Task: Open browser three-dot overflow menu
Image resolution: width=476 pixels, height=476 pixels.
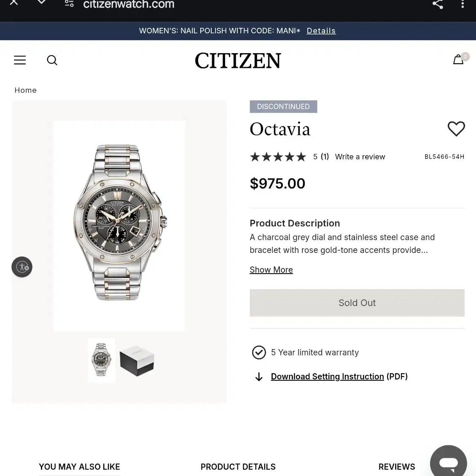Action: point(463,4)
